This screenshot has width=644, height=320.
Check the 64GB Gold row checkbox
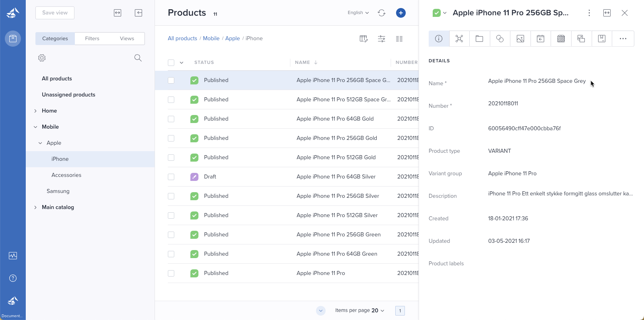(x=171, y=119)
